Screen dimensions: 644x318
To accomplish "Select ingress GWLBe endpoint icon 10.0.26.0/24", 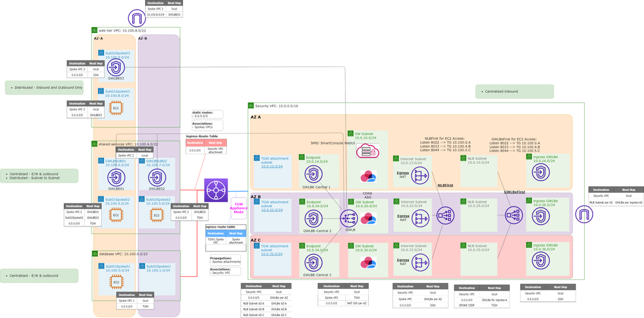I will point(540,216).
